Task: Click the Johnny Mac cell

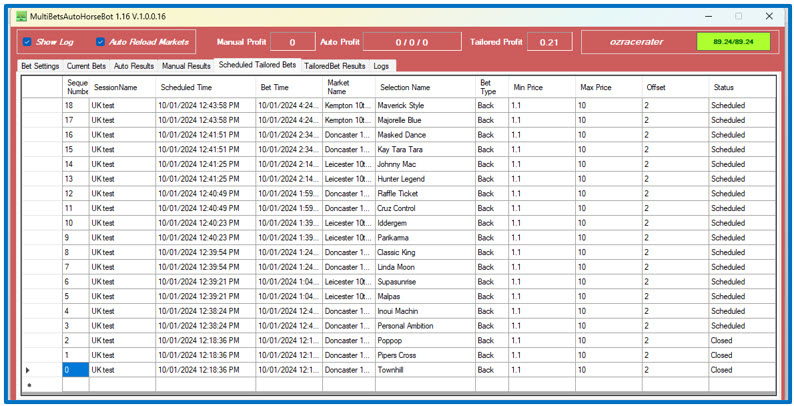Action: pyautogui.click(x=425, y=164)
